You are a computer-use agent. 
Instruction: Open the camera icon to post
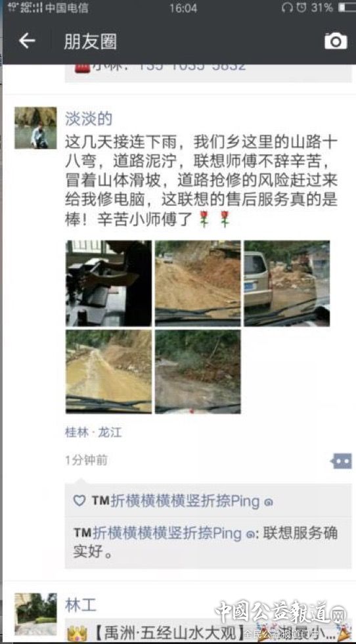point(336,41)
